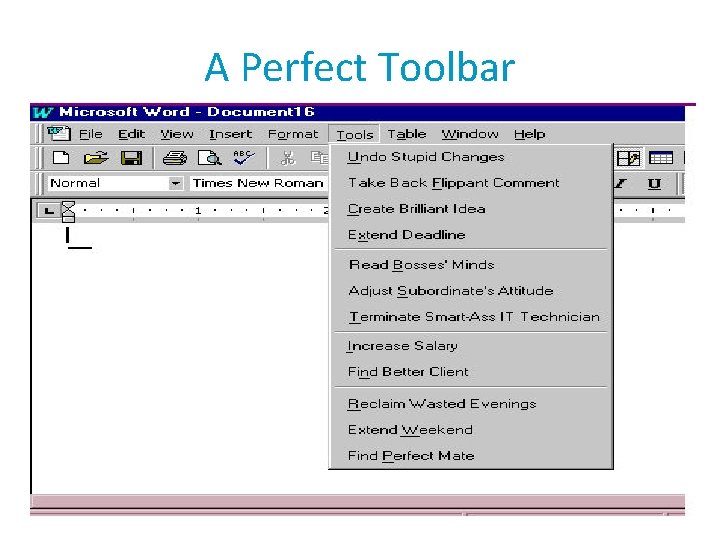Click the tab-stop selector on ruler
Viewport: 720px width, 540px height.
pyautogui.click(x=48, y=211)
